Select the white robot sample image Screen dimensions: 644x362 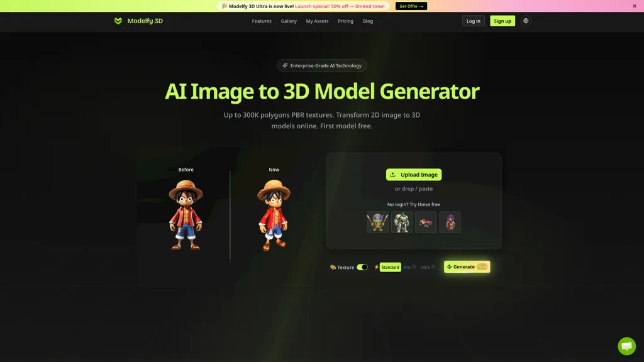tap(401, 222)
